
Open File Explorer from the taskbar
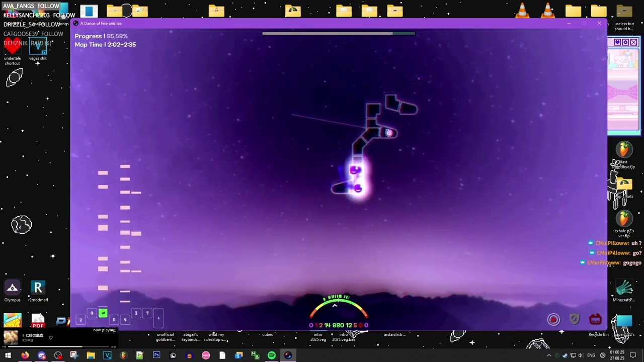tap(91, 355)
